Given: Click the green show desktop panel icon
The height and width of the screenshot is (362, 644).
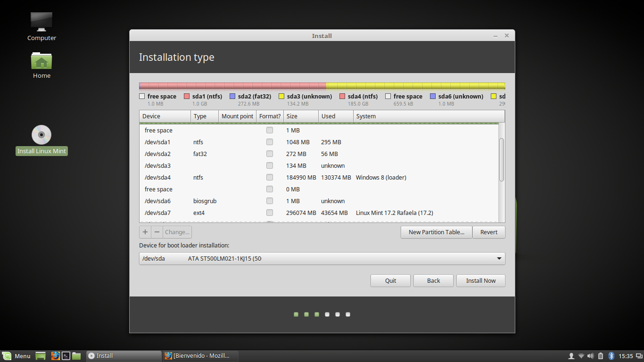Looking at the screenshot, I should point(41,356).
